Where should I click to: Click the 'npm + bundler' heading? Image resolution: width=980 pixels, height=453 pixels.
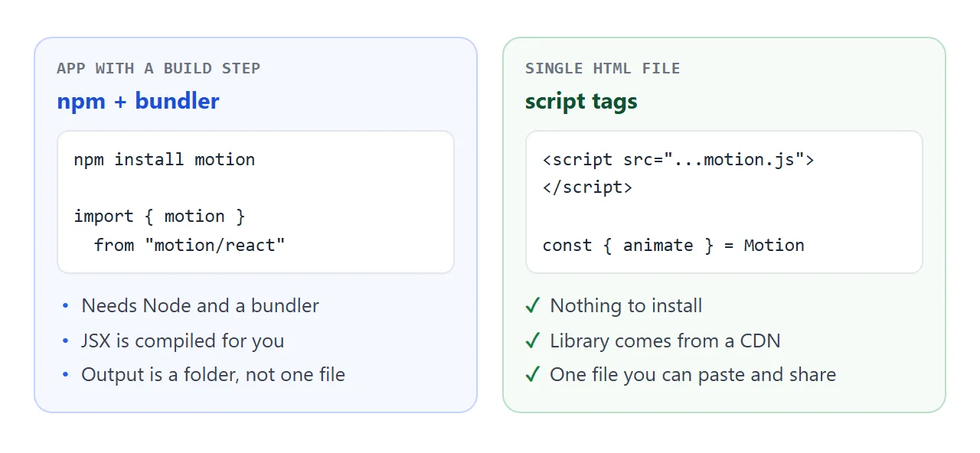coord(138,101)
